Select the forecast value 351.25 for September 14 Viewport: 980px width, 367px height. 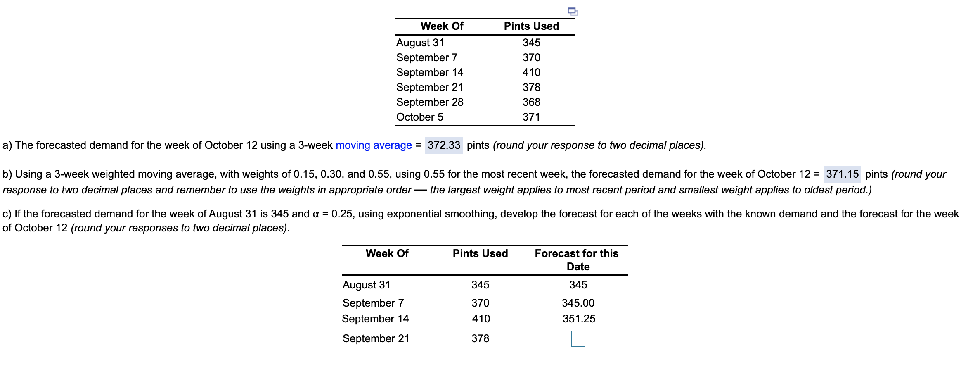(x=579, y=318)
